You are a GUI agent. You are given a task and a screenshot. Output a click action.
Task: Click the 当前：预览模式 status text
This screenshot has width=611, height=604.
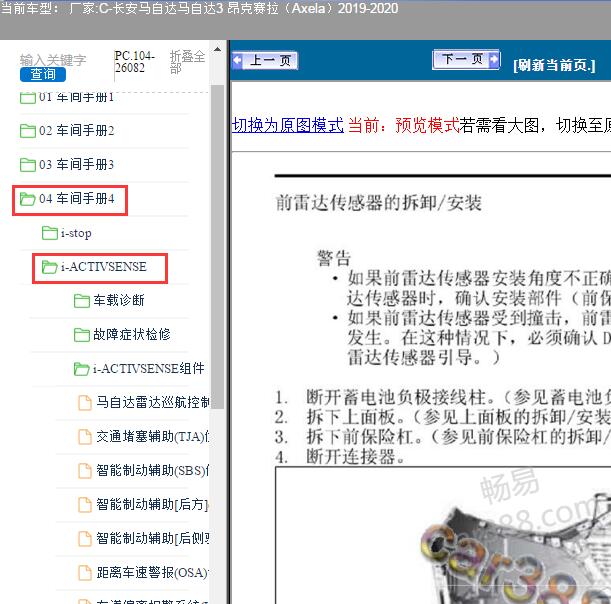403,125
